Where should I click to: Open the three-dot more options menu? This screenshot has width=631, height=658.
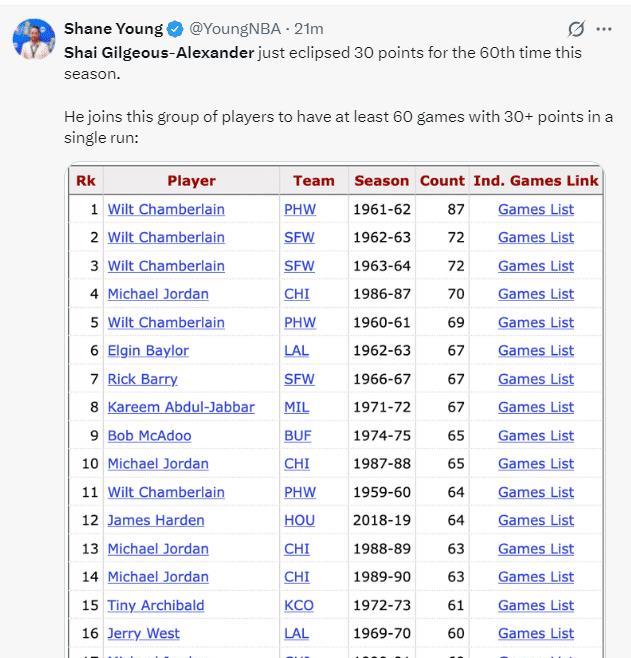click(x=604, y=29)
